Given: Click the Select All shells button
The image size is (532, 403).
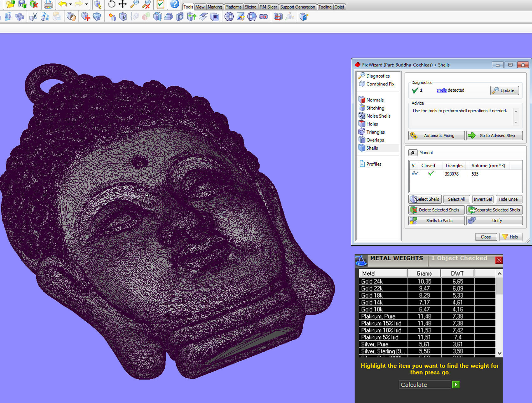Looking at the screenshot, I should [x=456, y=199].
